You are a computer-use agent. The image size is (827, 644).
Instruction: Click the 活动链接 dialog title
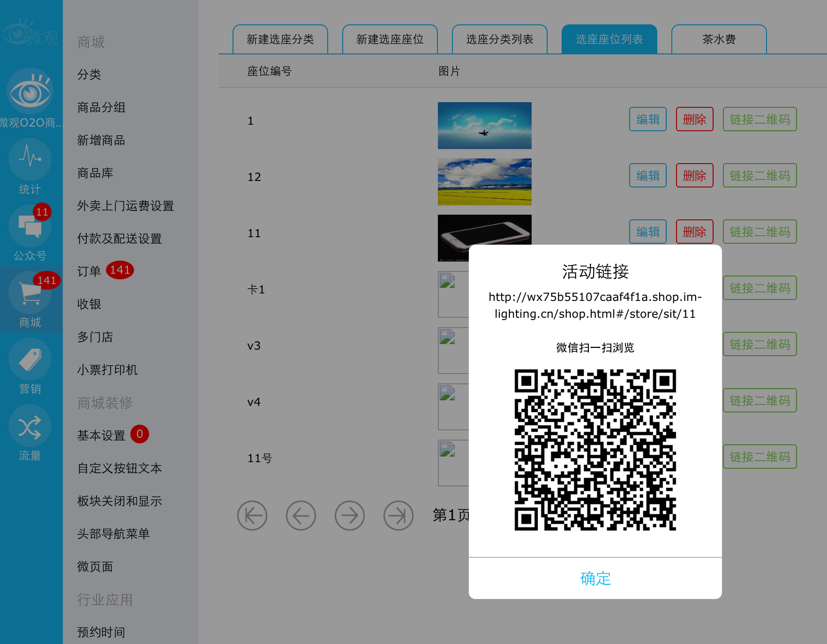click(595, 271)
